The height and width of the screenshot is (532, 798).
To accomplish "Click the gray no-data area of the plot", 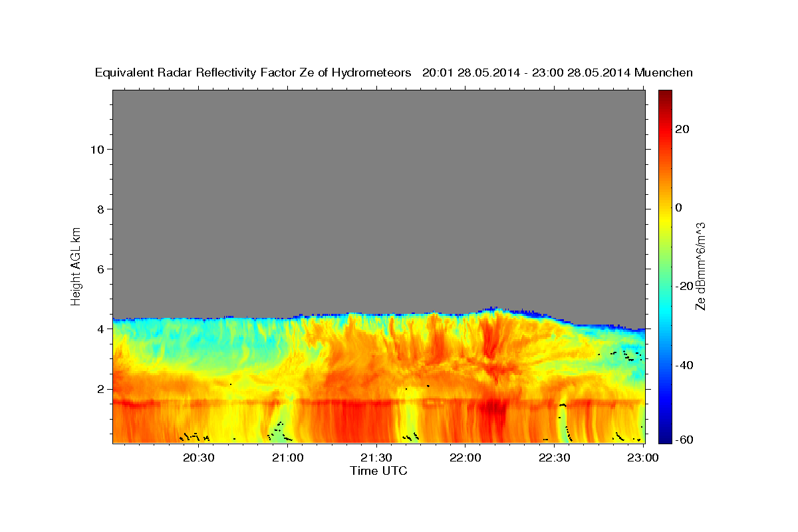I will coord(378,199).
